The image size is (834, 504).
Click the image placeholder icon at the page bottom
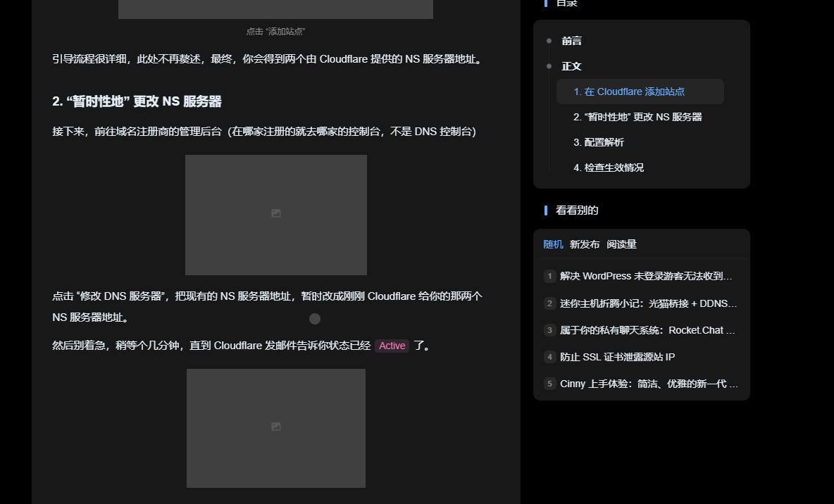[275, 427]
